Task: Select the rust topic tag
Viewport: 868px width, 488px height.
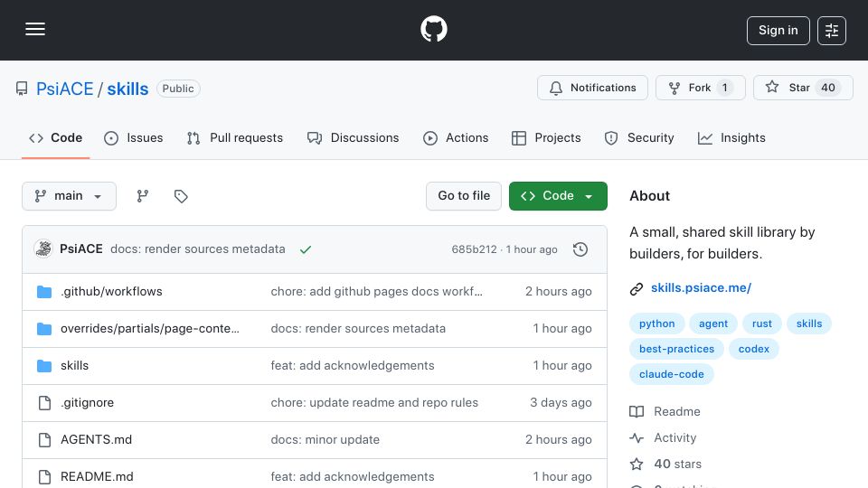Action: pos(761,324)
